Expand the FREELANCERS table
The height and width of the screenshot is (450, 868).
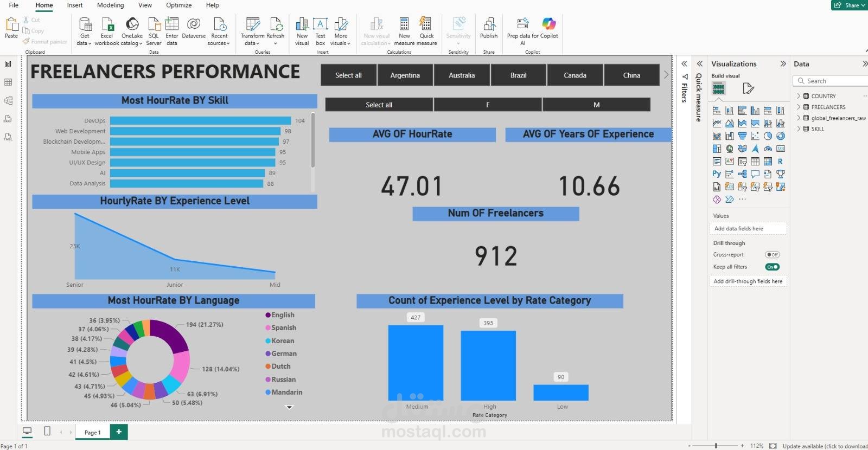click(x=799, y=107)
